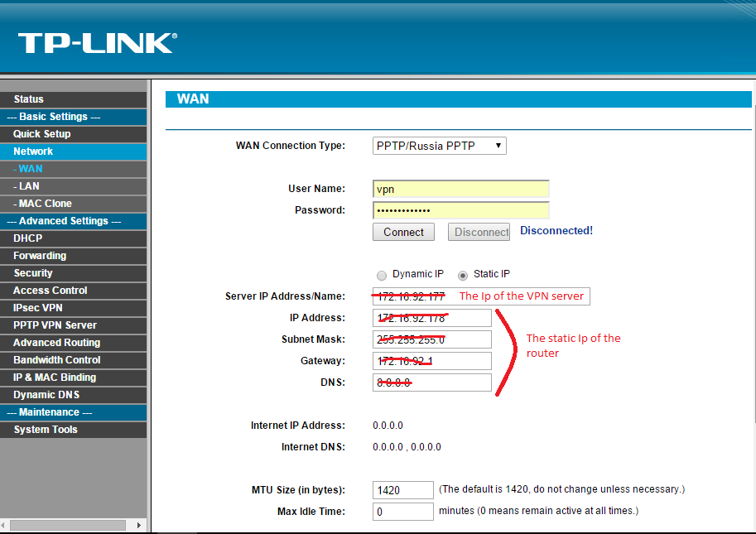Go to the LAN submenu page

[28, 186]
